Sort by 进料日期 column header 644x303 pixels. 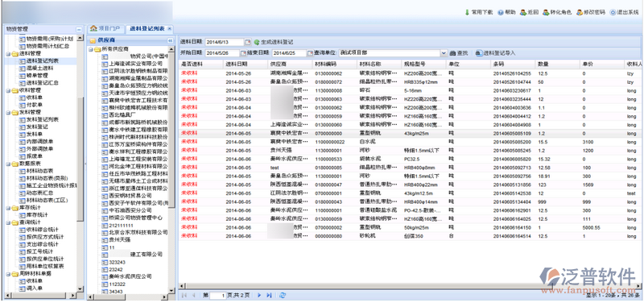pyautogui.click(x=245, y=64)
